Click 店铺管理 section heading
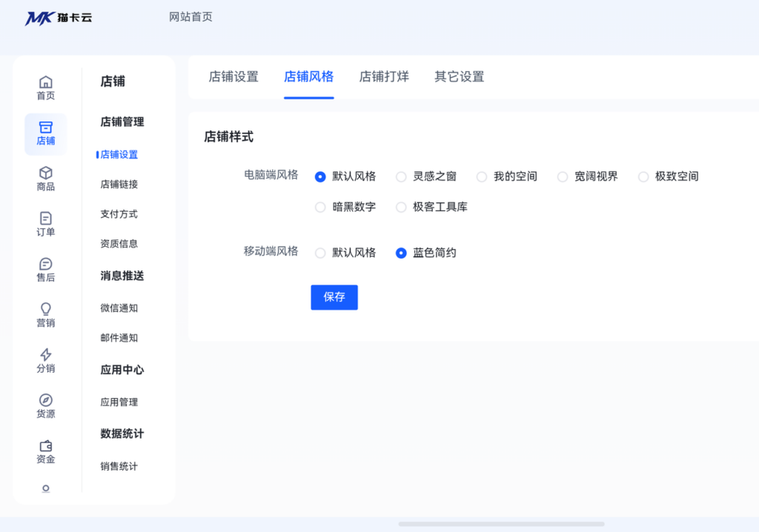The image size is (759, 532). [x=122, y=122]
